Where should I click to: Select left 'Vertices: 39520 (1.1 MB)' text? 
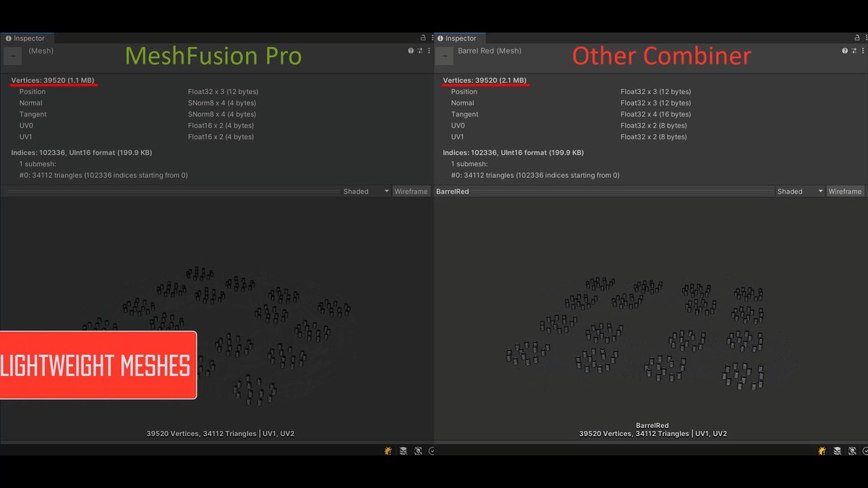53,80
